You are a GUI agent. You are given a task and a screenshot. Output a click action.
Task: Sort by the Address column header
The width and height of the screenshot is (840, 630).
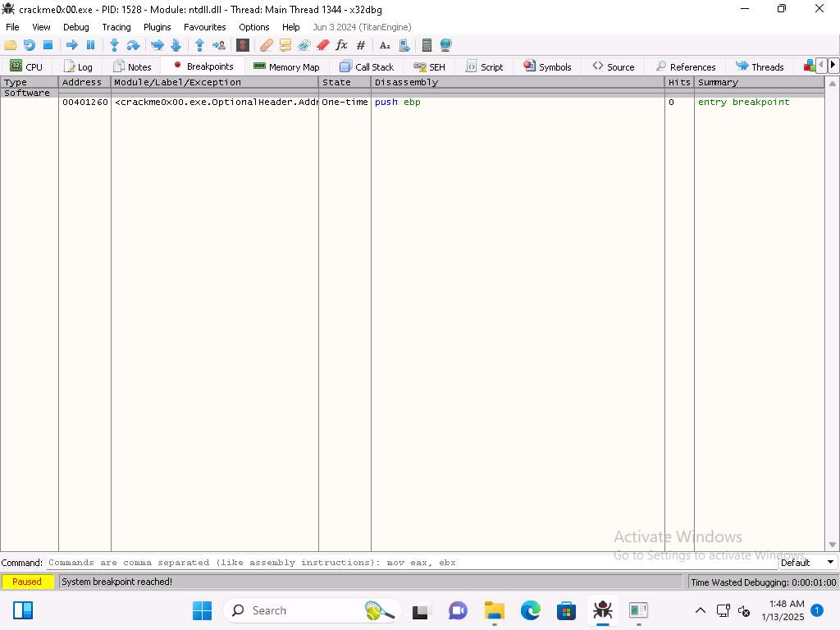pyautogui.click(x=84, y=82)
